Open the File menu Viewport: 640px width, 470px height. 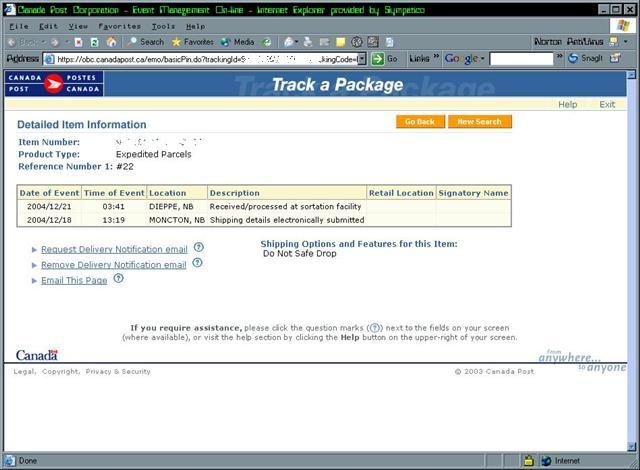(19, 27)
